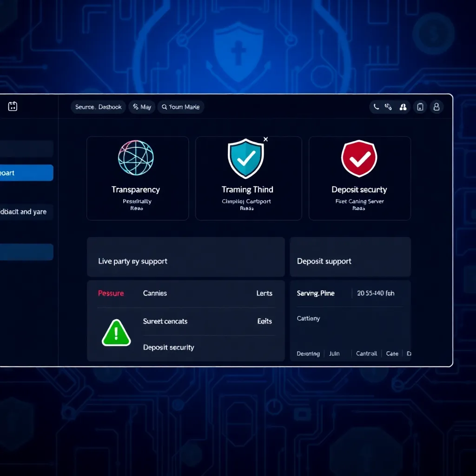Close the Traming Thind card with the X

point(265,139)
